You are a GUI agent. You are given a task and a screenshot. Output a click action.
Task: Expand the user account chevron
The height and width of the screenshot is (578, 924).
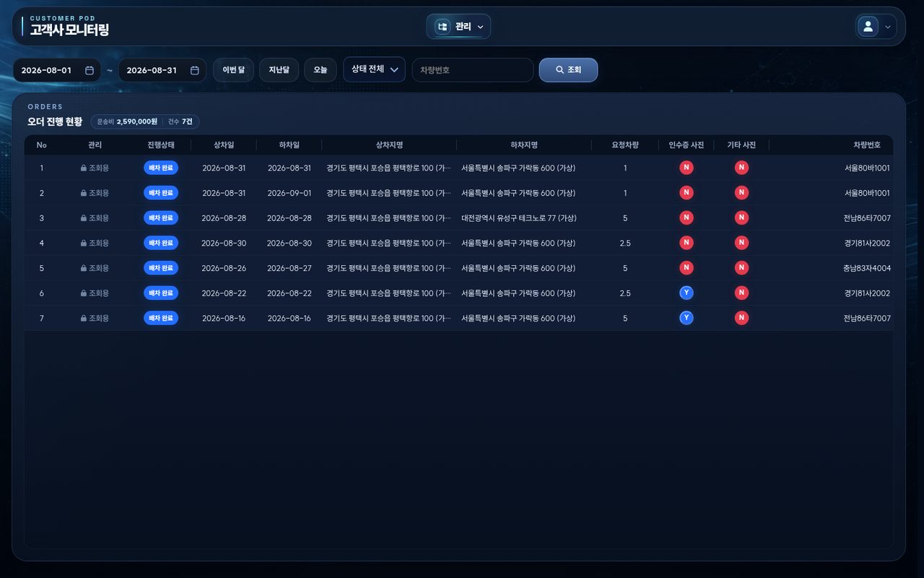(x=888, y=27)
